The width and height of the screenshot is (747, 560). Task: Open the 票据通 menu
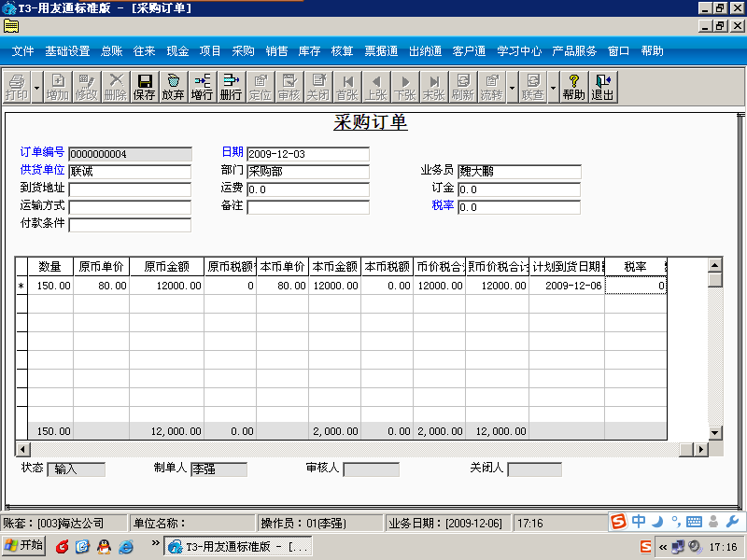381,51
